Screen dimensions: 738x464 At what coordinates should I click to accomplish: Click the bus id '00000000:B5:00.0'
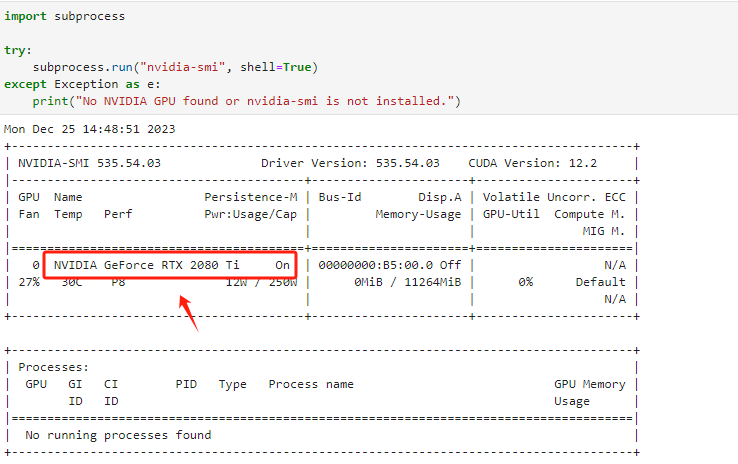(376, 265)
